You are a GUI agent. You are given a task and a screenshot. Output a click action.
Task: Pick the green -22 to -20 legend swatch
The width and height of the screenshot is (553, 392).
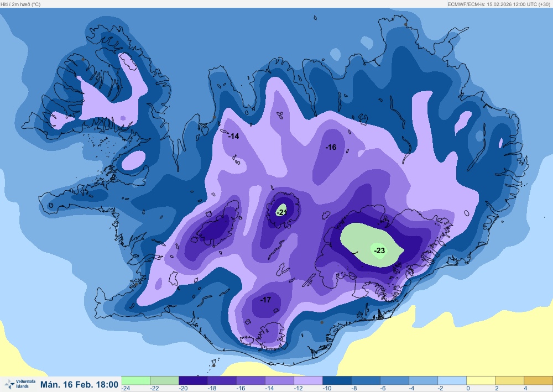tap(164, 380)
